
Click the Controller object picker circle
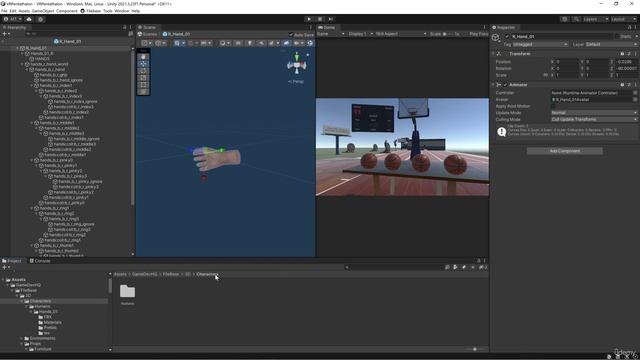[635, 93]
